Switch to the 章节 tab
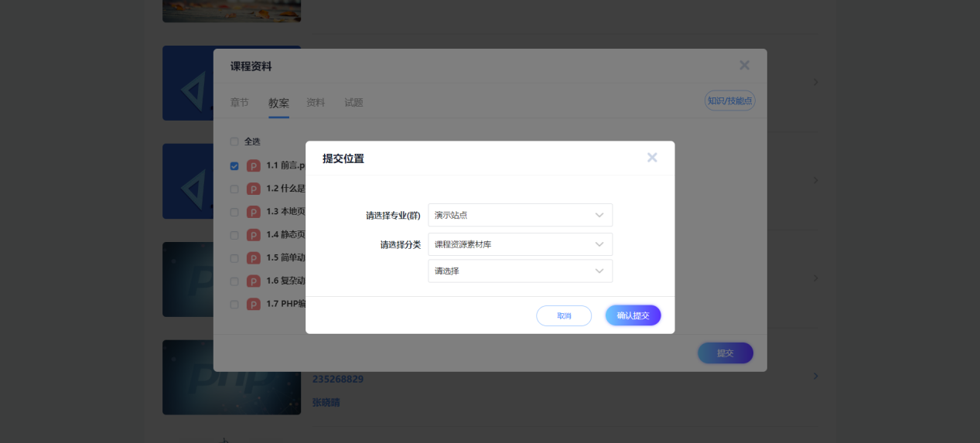 [240, 103]
